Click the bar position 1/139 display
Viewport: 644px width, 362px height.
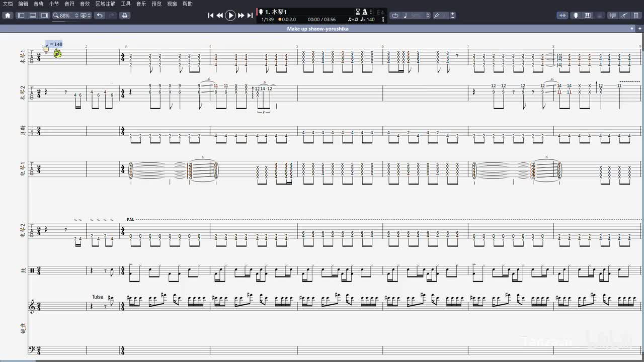[268, 20]
